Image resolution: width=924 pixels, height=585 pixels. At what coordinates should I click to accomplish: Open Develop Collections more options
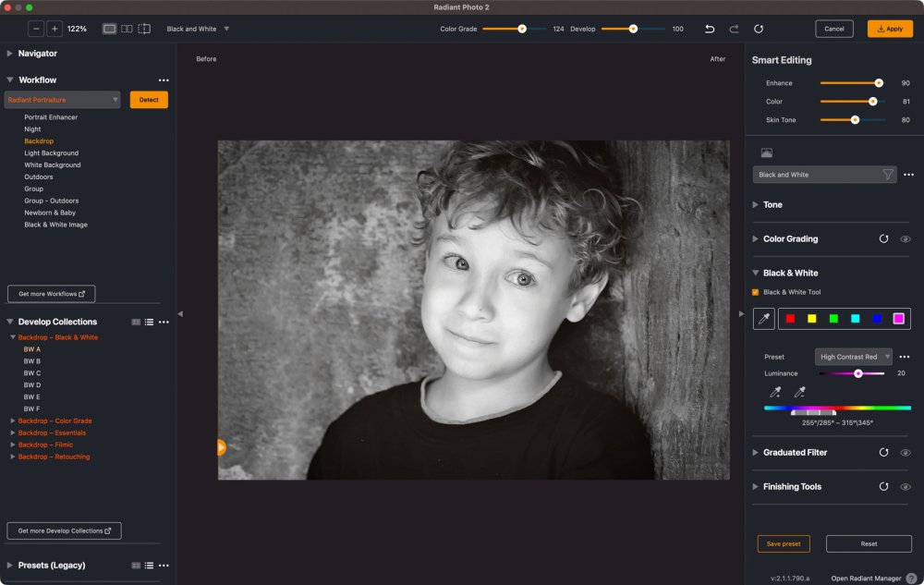(164, 323)
